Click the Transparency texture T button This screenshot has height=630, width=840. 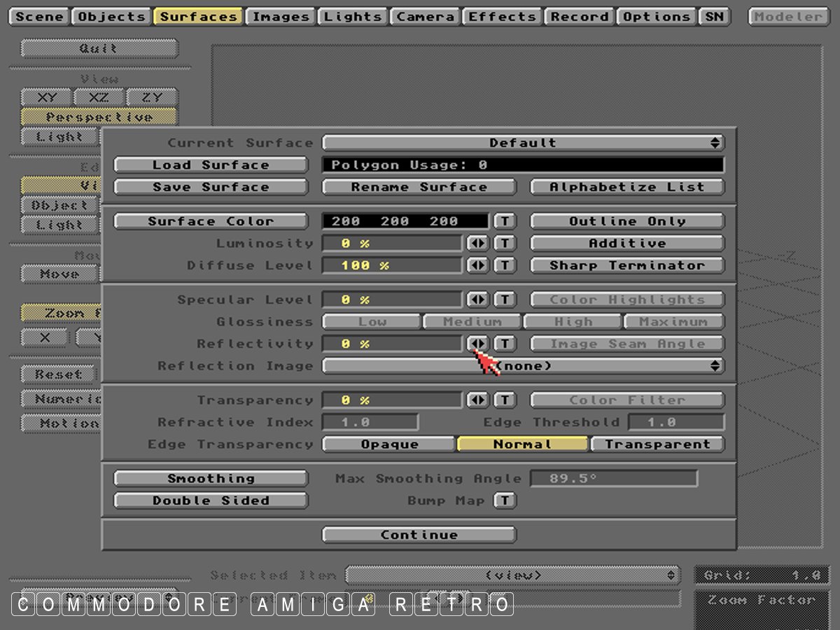tap(505, 400)
